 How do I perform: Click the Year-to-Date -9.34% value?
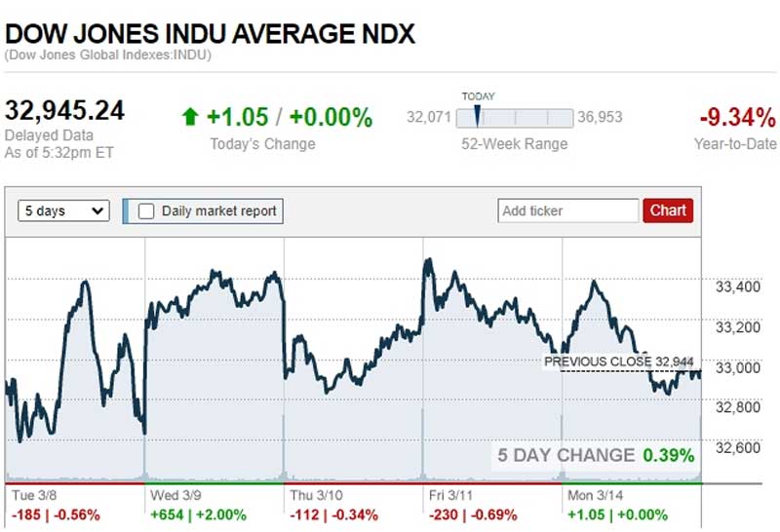737,118
